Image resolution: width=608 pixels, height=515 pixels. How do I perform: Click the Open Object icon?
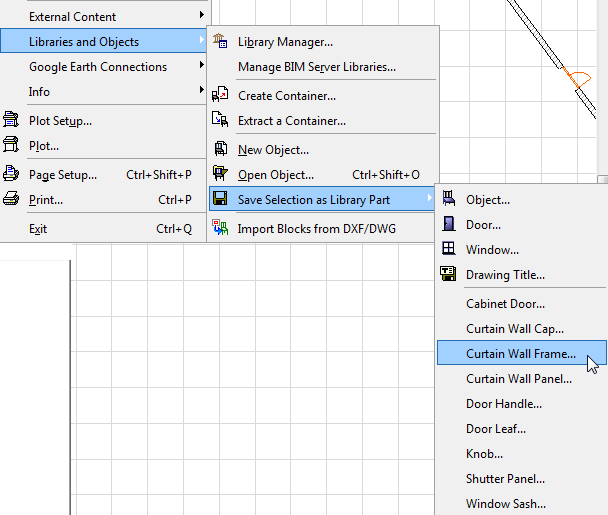[220, 173]
